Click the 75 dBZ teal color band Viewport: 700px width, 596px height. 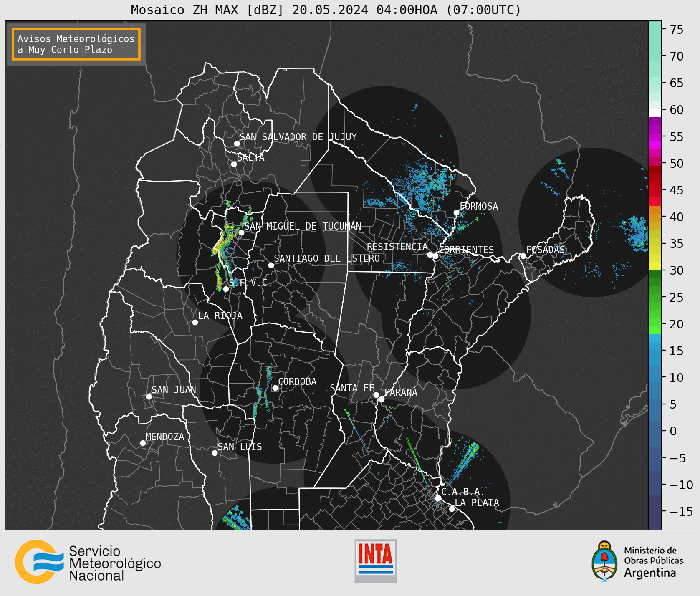tap(655, 29)
